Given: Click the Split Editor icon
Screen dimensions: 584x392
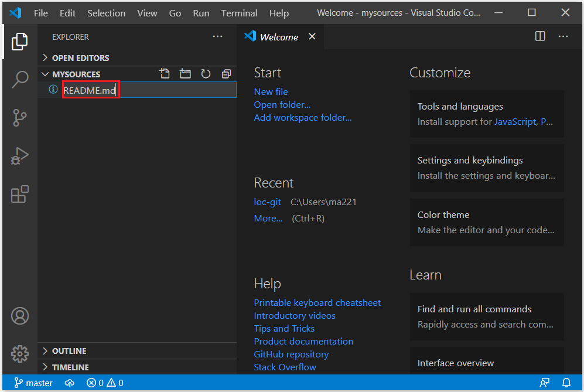Looking at the screenshot, I should point(540,36).
